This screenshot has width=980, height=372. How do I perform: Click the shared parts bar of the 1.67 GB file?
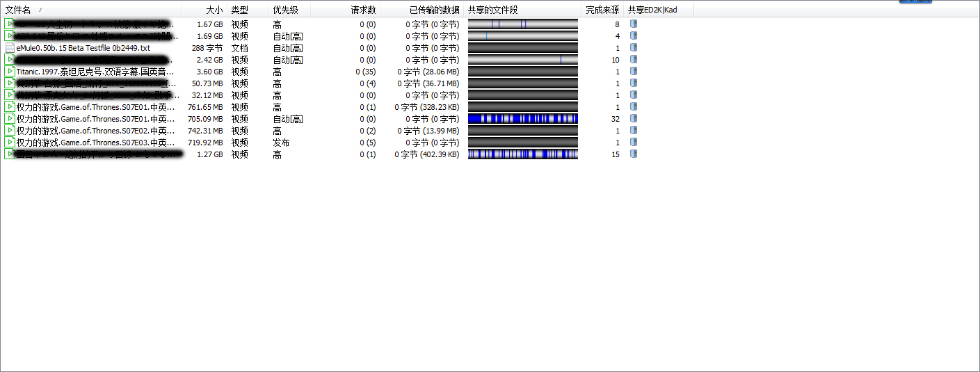pos(523,24)
